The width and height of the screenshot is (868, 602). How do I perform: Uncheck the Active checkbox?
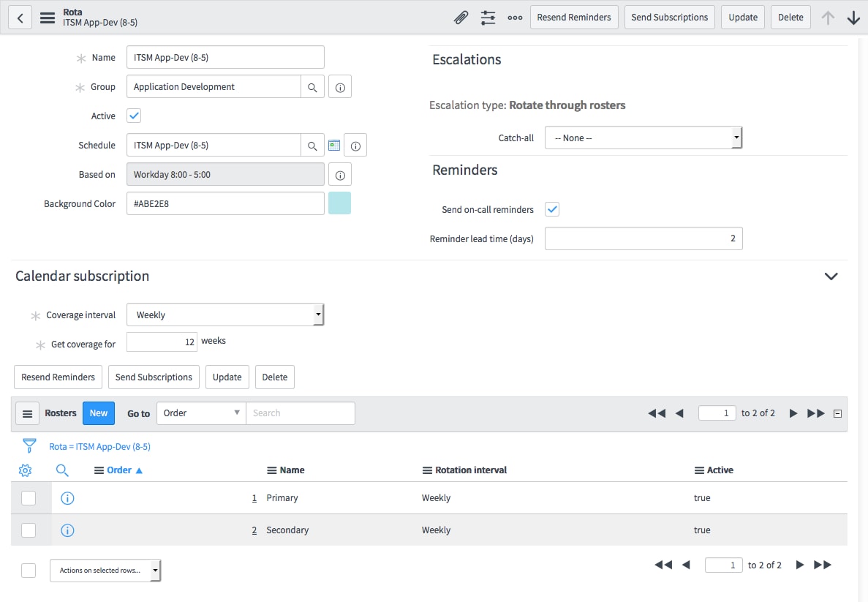(133, 116)
